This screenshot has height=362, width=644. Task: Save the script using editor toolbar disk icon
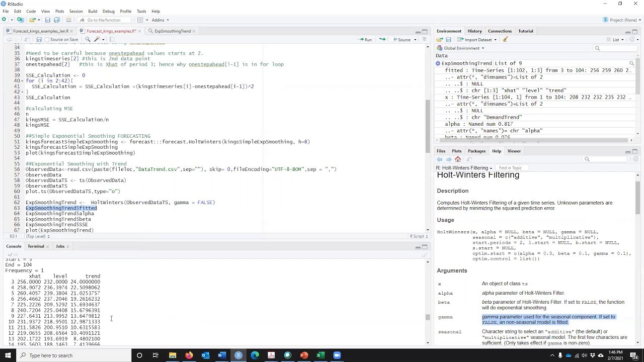39,39
